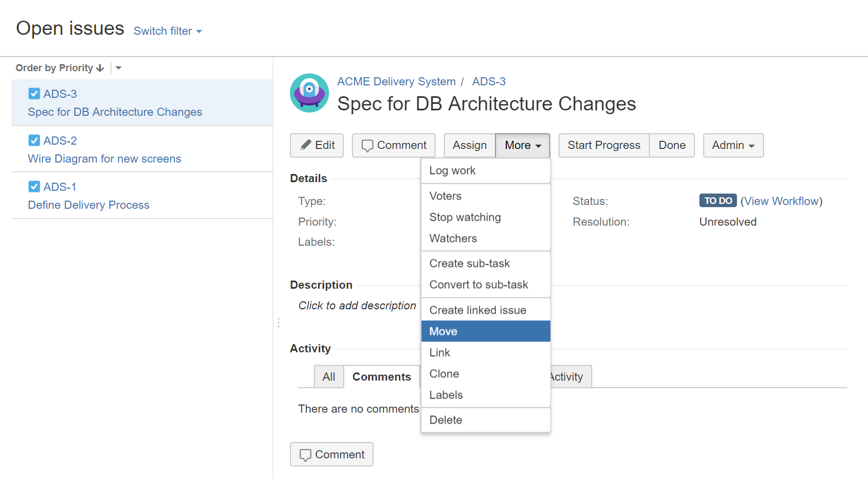Switch to the All activity tab

[328, 377]
